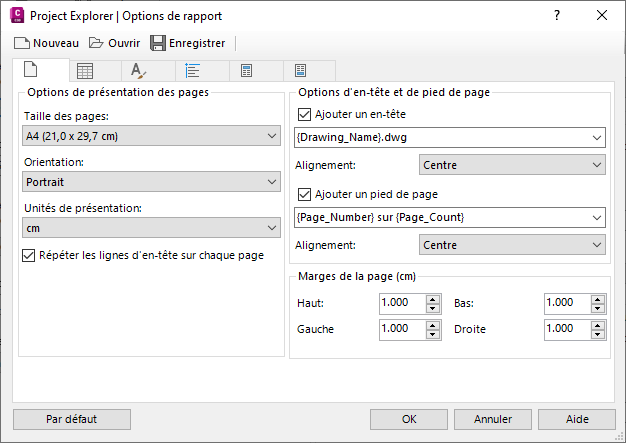Click the Enregistrer floppy disk icon
Screen dimensions: 626x443
point(158,43)
